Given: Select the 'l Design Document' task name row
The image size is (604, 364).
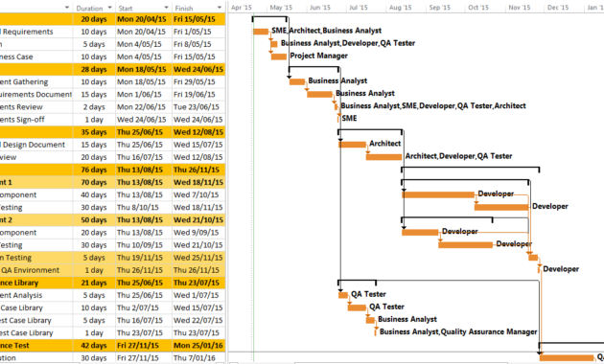Looking at the screenshot, I should (36, 145).
